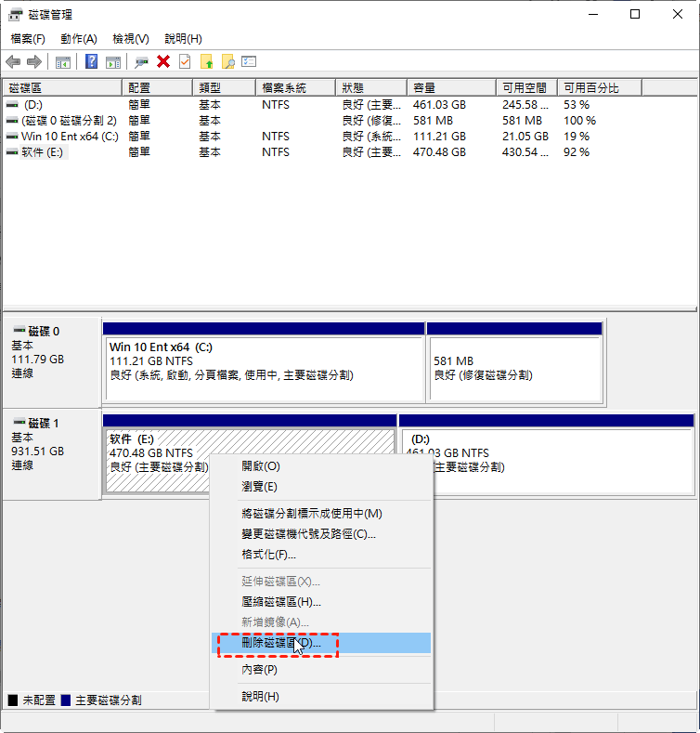Open the 說明(H) menu in menu bar

coord(183,39)
